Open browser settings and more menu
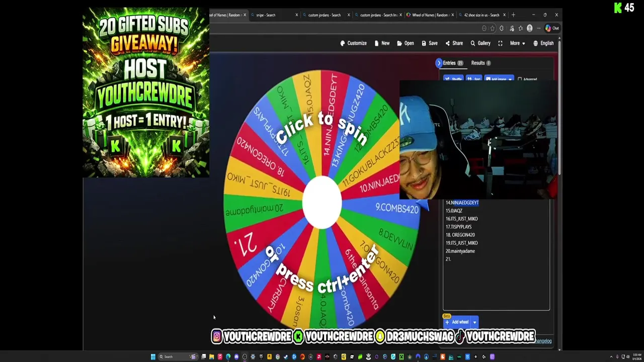This screenshot has height=362, width=644. (x=538, y=28)
